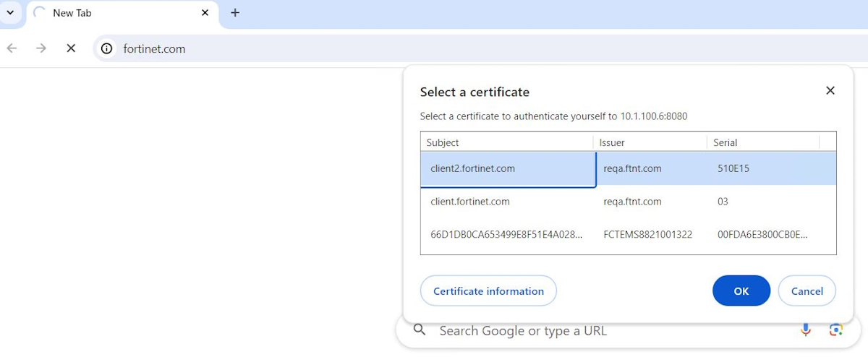
Task: View site information icon in address bar
Action: pyautogui.click(x=107, y=48)
